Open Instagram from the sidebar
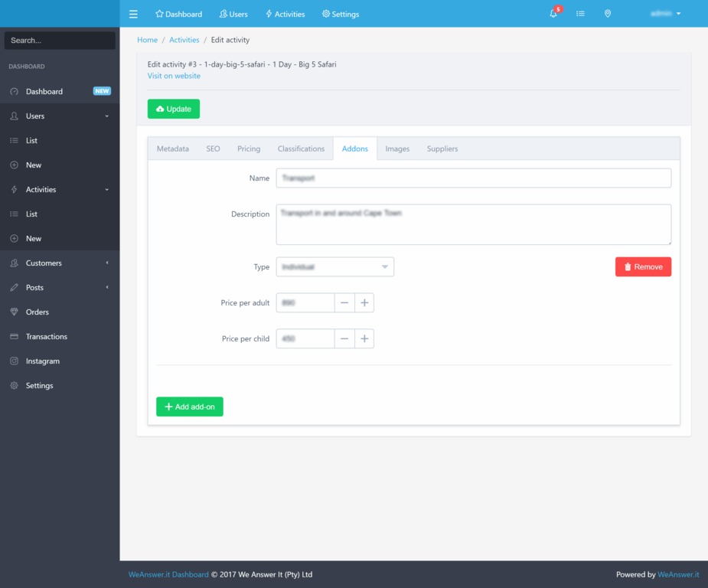The image size is (708, 588). tap(42, 361)
